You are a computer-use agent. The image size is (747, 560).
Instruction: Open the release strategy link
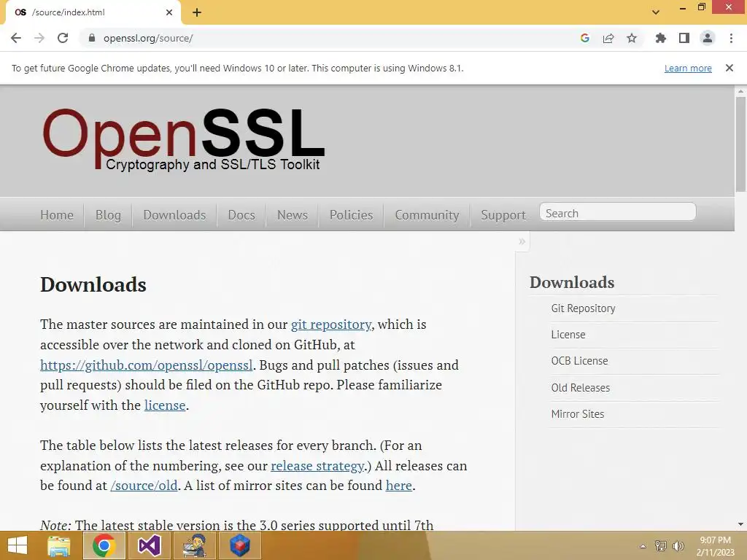(x=317, y=466)
